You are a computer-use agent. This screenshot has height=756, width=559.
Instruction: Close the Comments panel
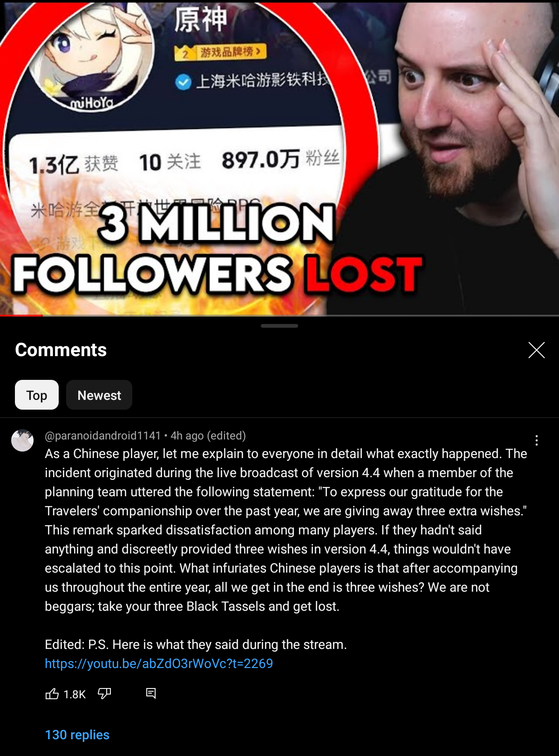[536, 350]
